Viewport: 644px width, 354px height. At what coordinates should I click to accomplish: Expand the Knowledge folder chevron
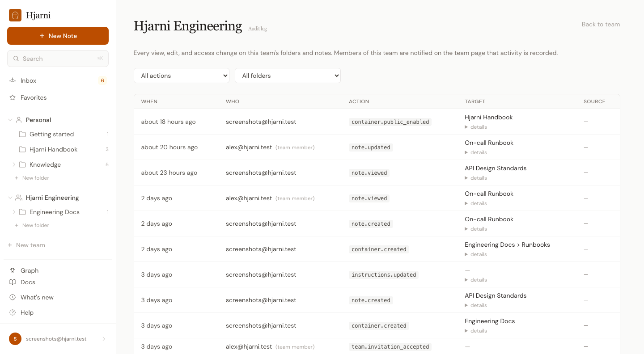tap(14, 164)
